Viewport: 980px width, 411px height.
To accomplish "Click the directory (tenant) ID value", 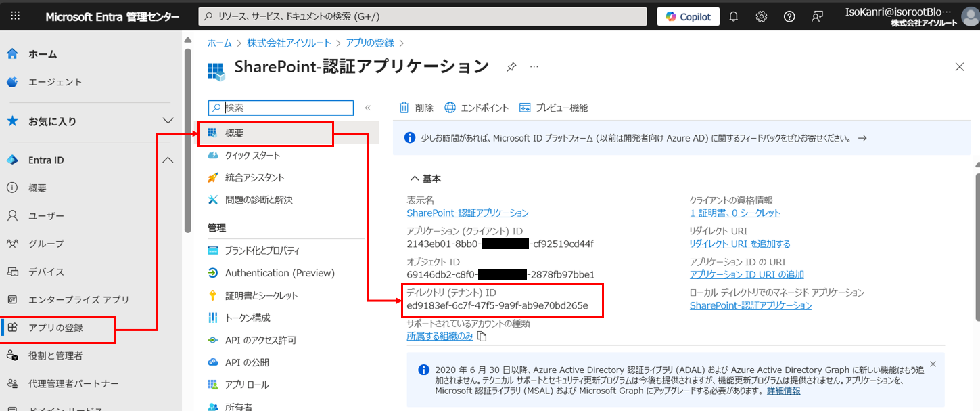I will [497, 305].
